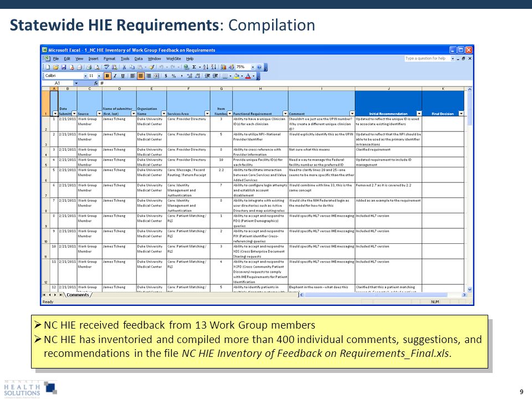Open the Fill Color dropdown arrow
This screenshot has height=399, width=532.
[242, 76]
